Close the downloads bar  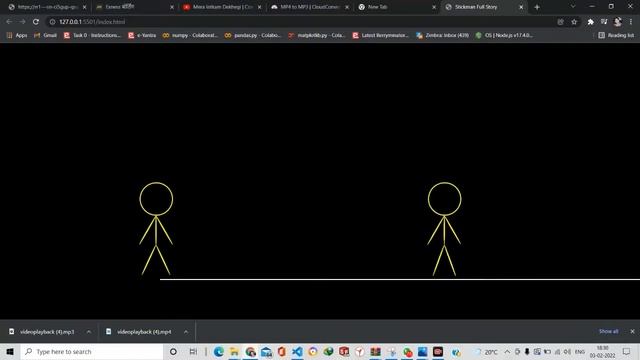click(632, 331)
